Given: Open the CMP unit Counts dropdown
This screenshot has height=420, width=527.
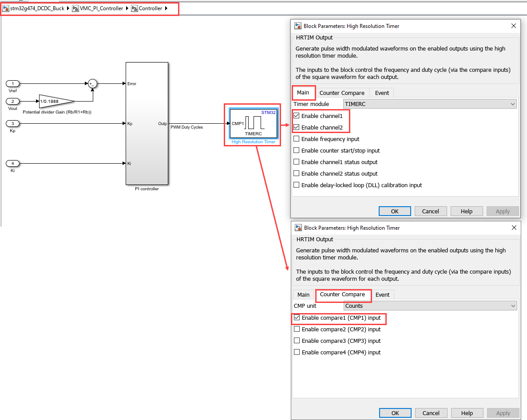Looking at the screenshot, I should pos(430,306).
